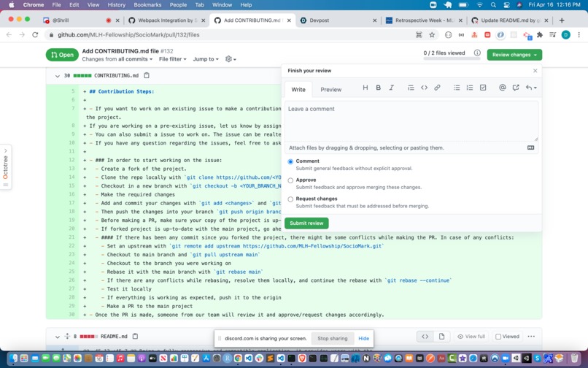Open Changes from all commits dropdown

117,59
